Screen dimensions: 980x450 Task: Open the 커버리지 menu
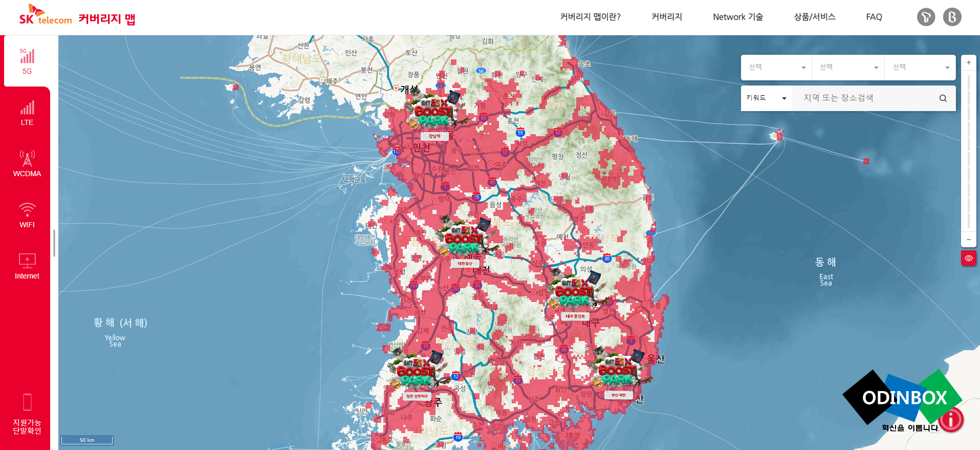click(x=667, y=17)
